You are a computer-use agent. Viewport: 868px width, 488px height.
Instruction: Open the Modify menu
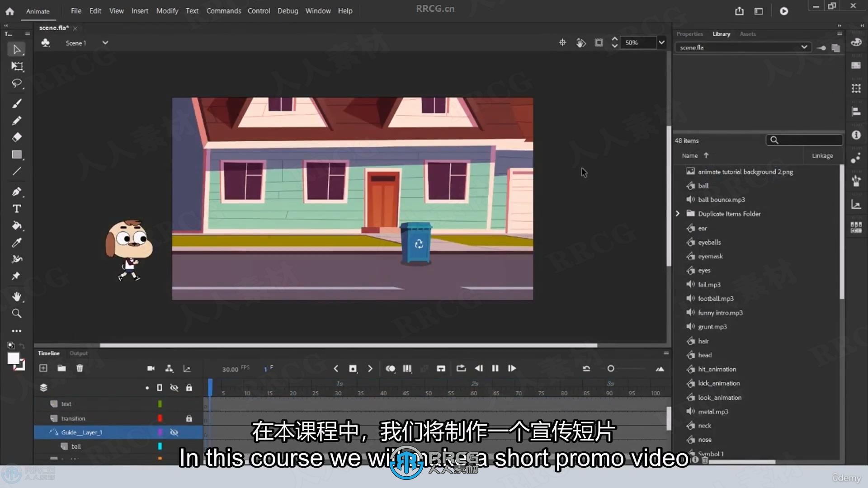(x=167, y=11)
